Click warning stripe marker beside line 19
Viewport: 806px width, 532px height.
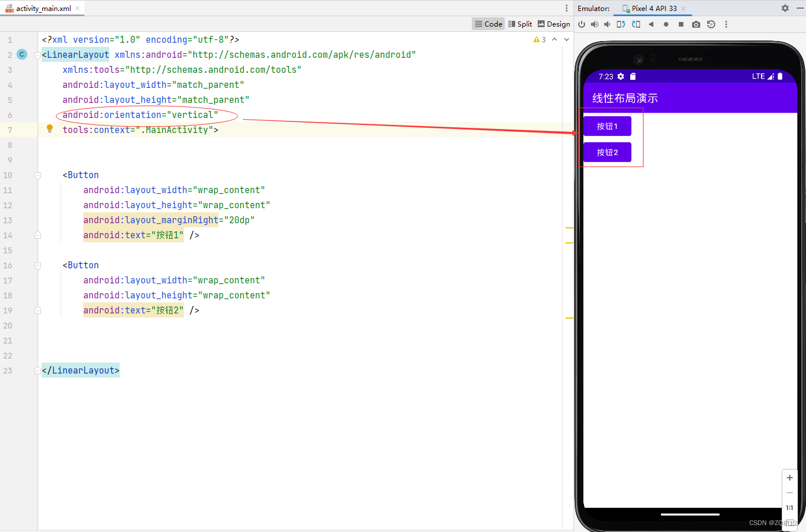coord(570,318)
